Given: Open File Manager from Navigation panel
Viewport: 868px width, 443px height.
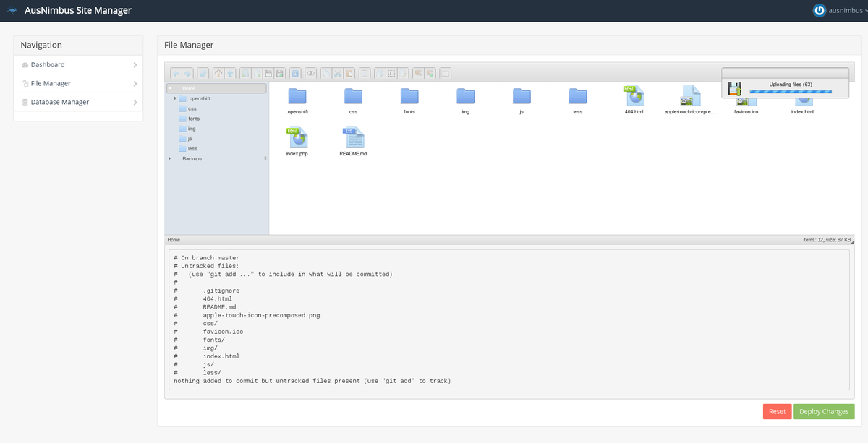Looking at the screenshot, I should (x=78, y=84).
